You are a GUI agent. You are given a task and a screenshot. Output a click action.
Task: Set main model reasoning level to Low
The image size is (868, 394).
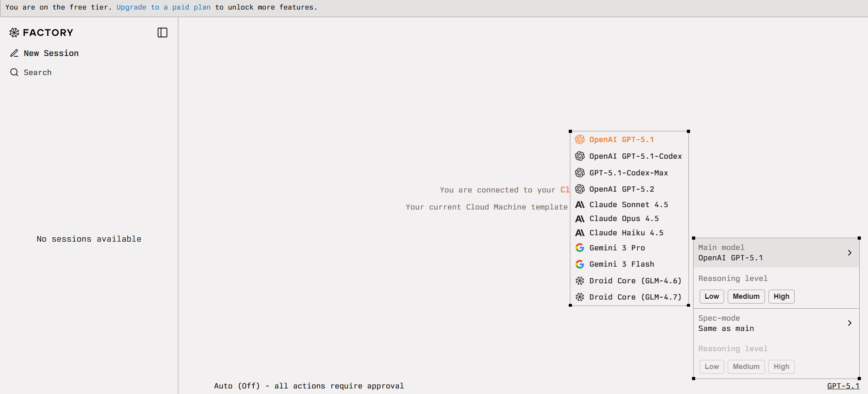pyautogui.click(x=711, y=296)
